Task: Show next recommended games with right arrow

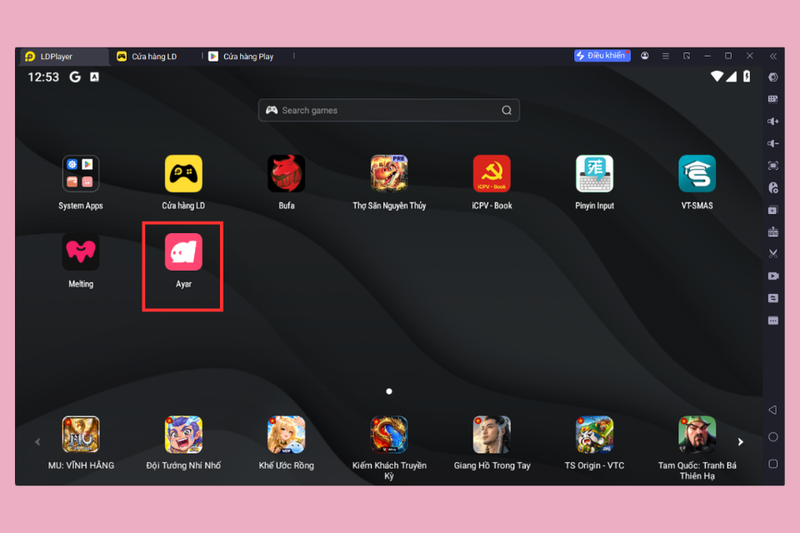Action: click(740, 442)
